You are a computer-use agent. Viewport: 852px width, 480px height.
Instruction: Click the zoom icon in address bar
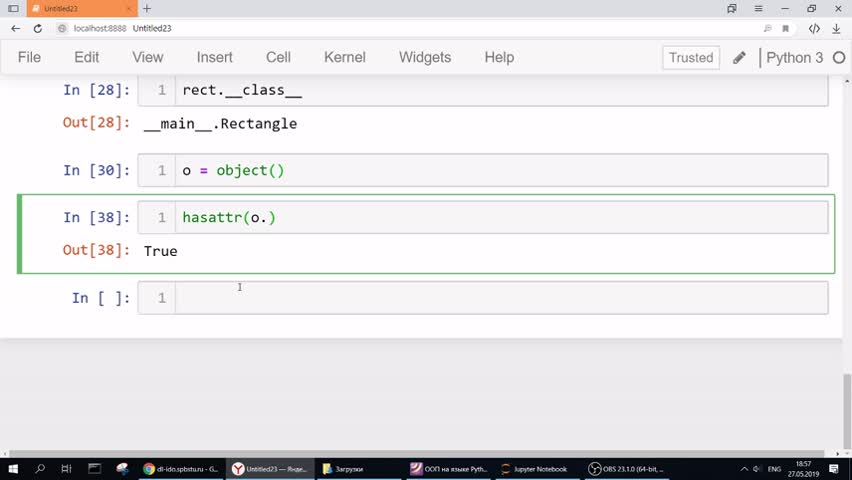pos(767,28)
